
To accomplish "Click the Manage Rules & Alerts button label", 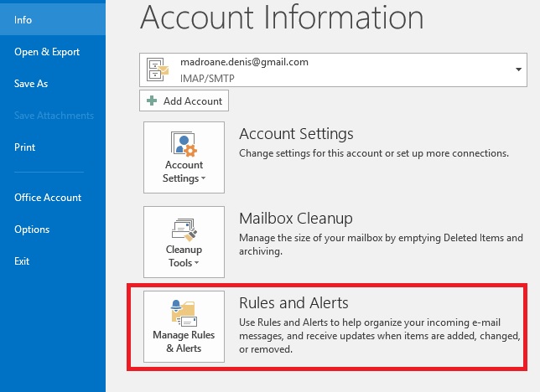I will click(184, 342).
